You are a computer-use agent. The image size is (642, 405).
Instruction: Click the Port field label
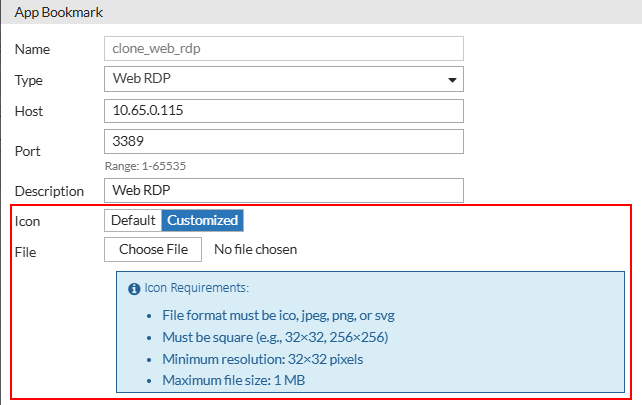point(28,150)
